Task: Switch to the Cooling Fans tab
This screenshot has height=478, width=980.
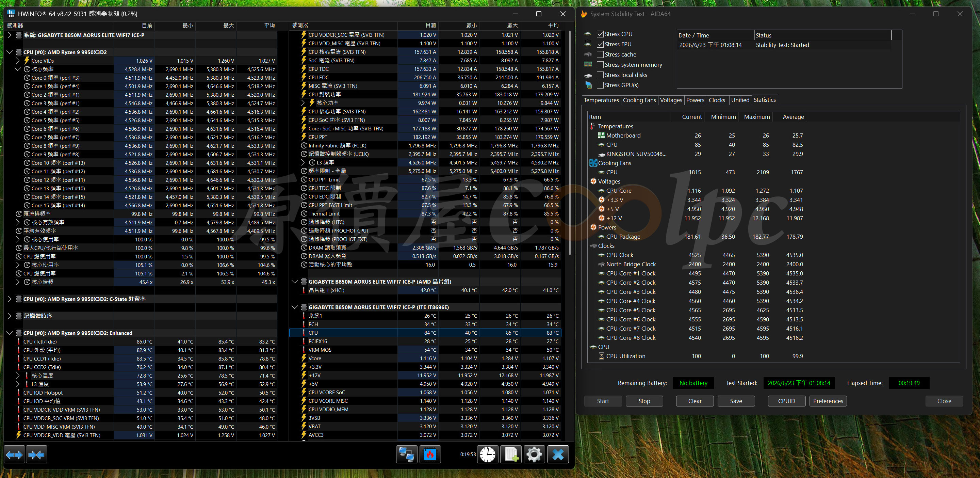Action: click(639, 100)
